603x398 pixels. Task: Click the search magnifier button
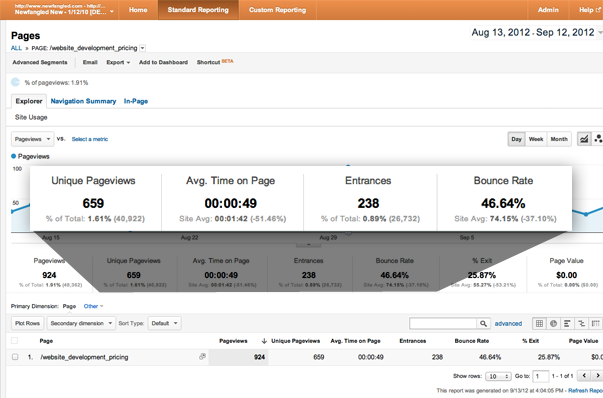tap(483, 323)
